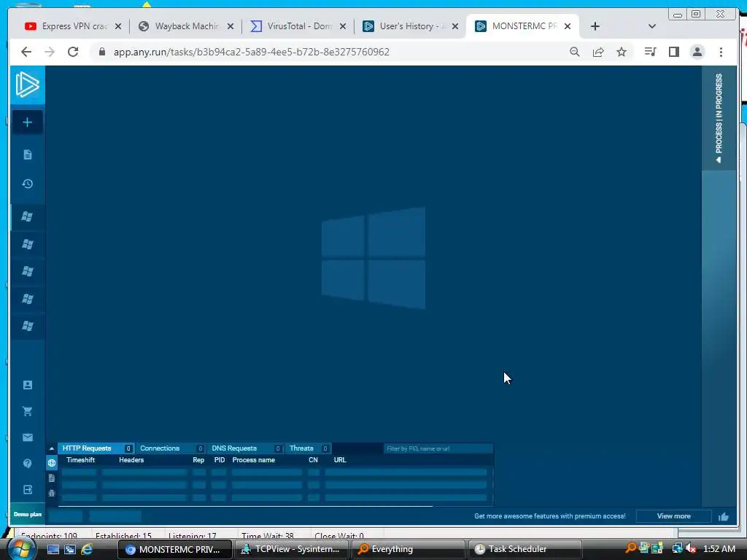Launch Internet Explorer from quick launch
Screen dimensions: 747x560
[87, 549]
